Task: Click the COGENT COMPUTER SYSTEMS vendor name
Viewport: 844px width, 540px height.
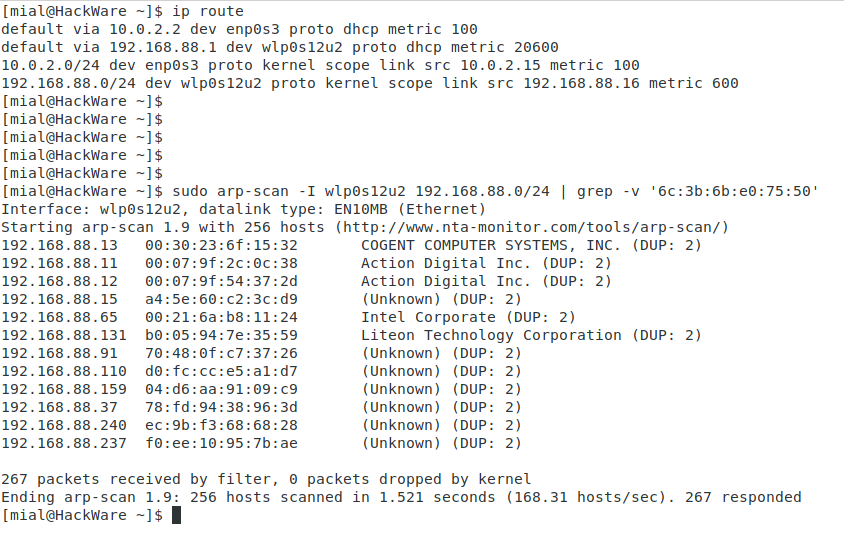Action: [x=491, y=245]
